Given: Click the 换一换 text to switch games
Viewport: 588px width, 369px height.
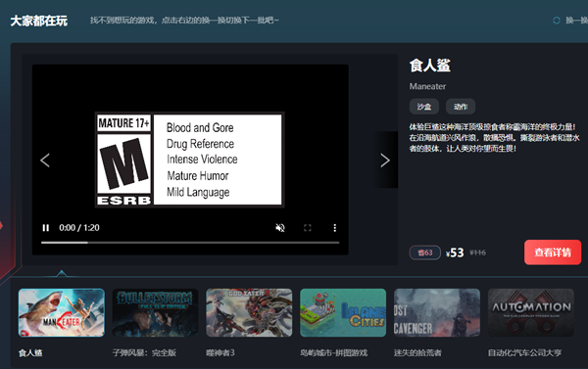Looking at the screenshot, I should [577, 21].
